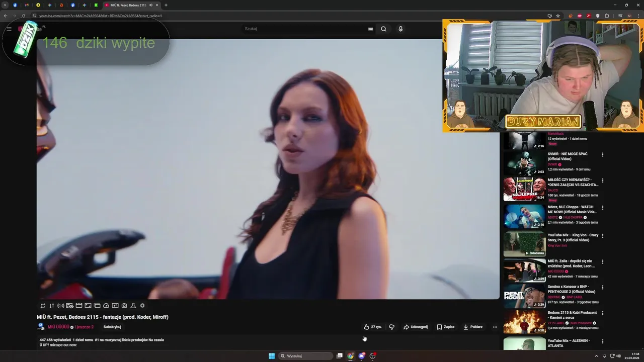
Task: Switch to the green K browser tab
Action: click(96, 5)
